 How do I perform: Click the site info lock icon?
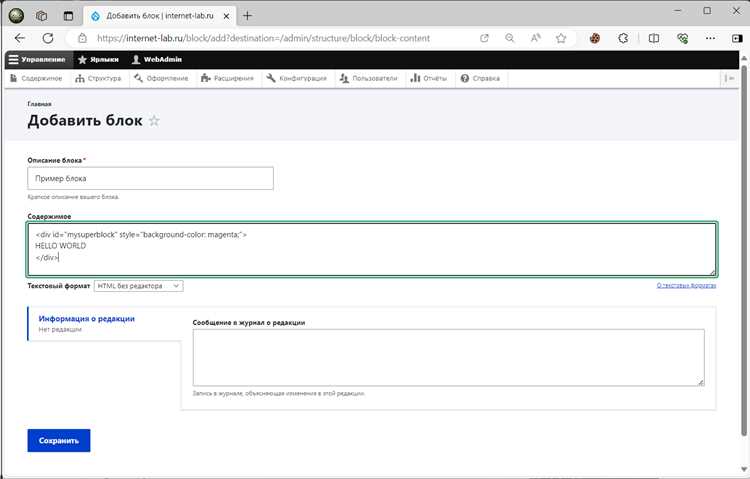point(82,38)
